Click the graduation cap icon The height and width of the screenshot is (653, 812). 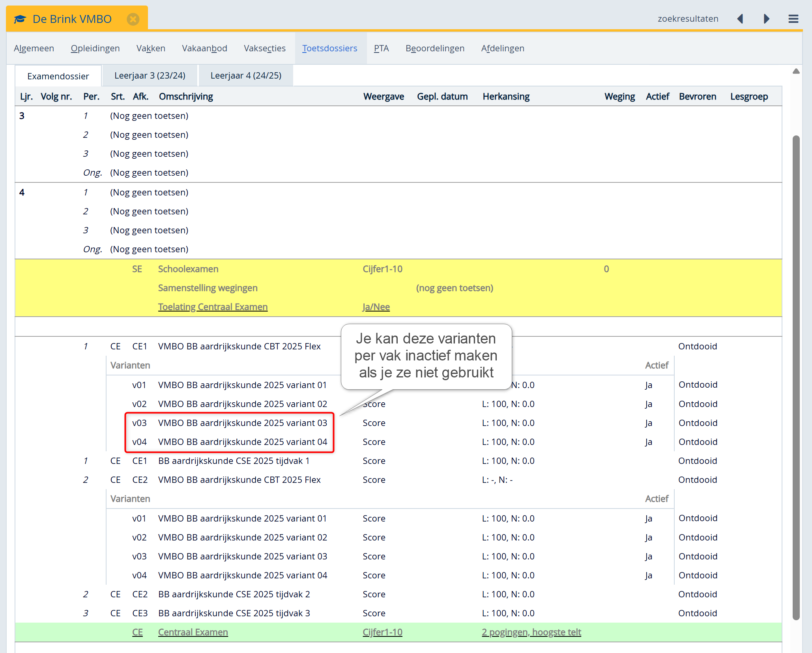pos(20,19)
